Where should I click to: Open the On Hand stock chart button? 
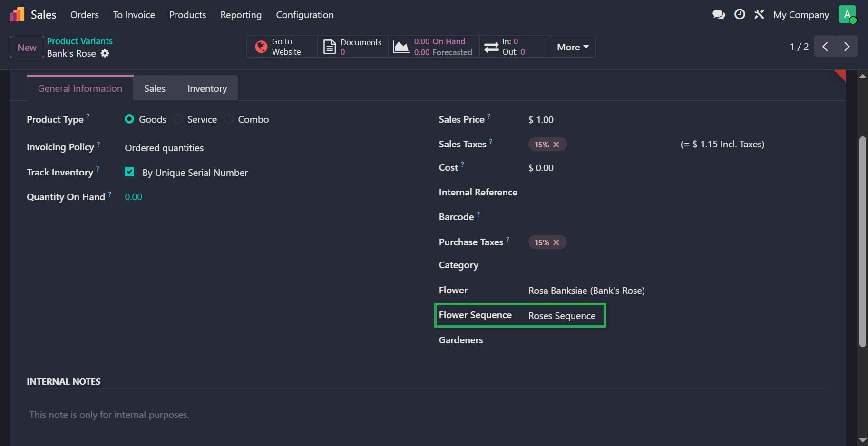point(433,47)
